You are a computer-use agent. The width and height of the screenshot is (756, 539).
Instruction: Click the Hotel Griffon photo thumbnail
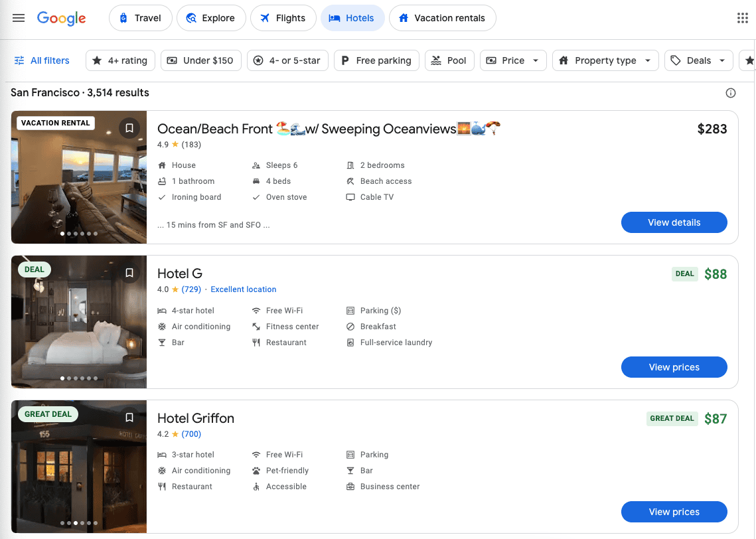(78, 466)
